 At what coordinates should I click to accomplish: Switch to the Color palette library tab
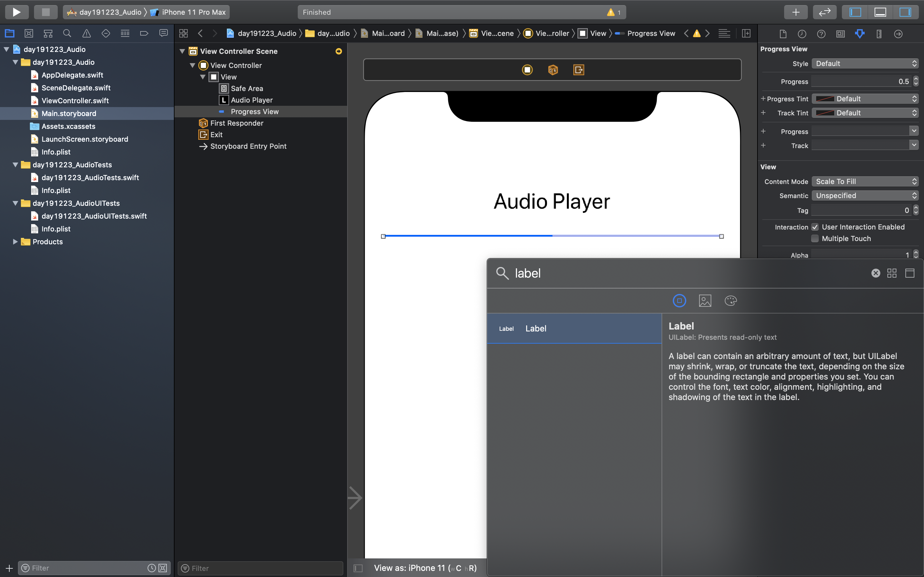(x=731, y=301)
